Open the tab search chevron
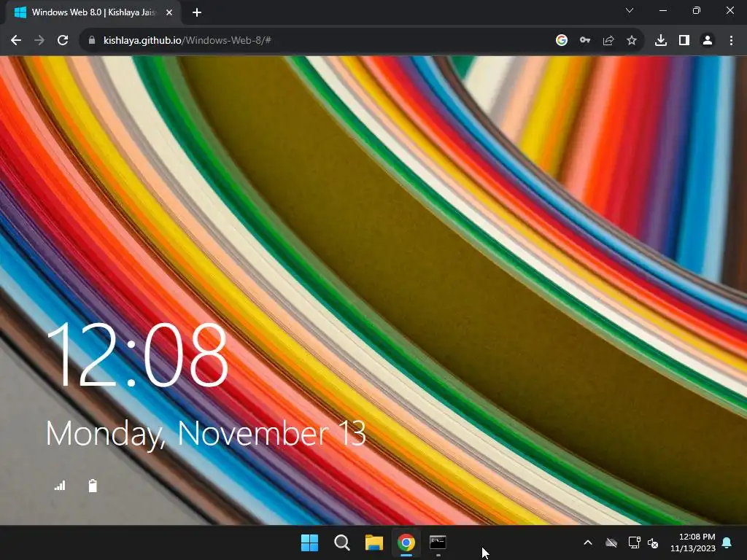 (x=630, y=10)
